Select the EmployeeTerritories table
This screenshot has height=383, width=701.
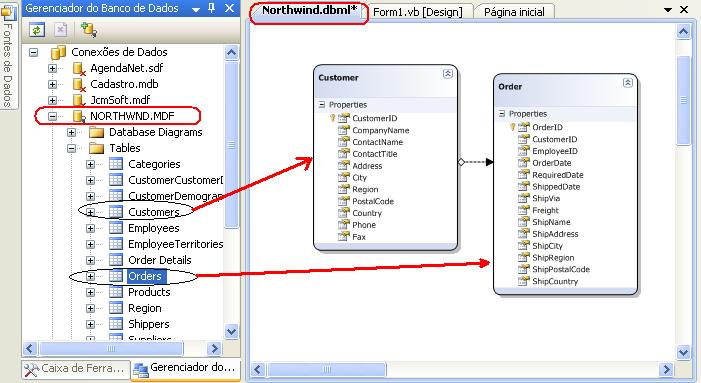tap(176, 244)
